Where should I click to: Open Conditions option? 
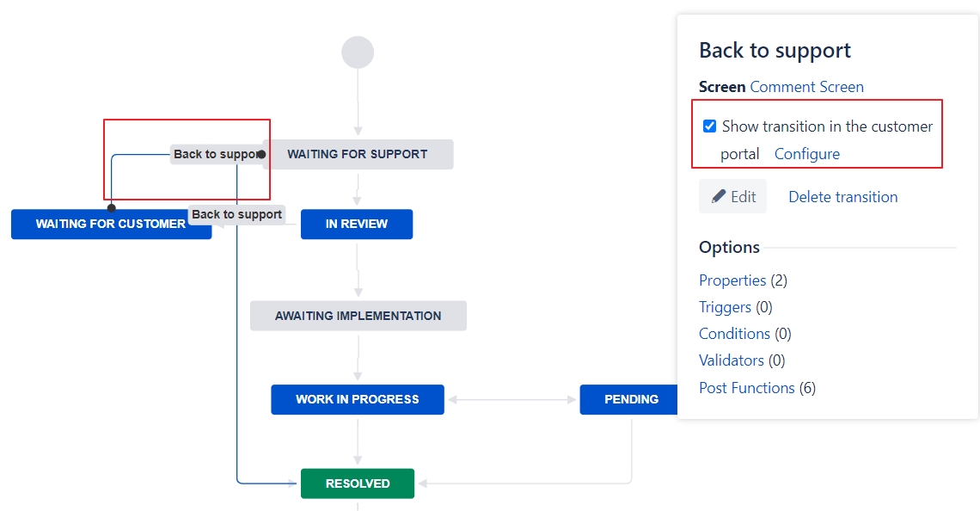pos(734,334)
